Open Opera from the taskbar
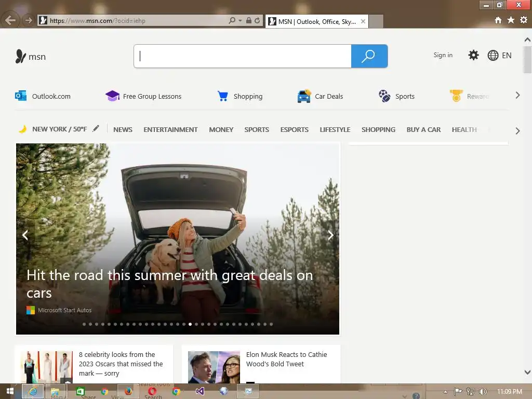Screen dimensions: 532x399 [152, 391]
